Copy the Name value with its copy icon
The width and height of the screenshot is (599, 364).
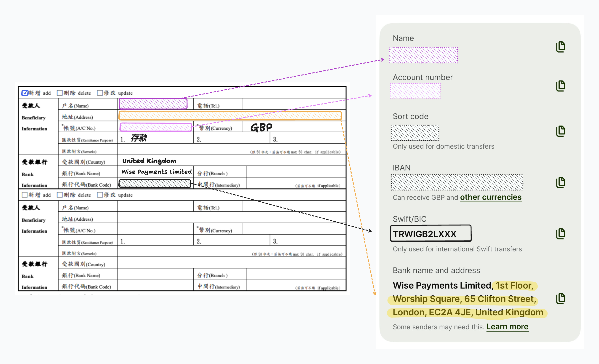(560, 47)
